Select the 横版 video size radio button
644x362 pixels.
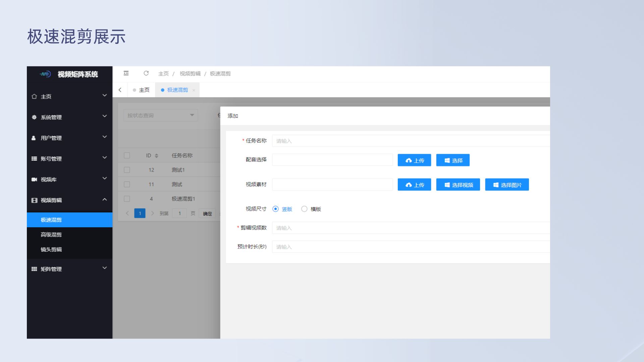pyautogui.click(x=304, y=209)
